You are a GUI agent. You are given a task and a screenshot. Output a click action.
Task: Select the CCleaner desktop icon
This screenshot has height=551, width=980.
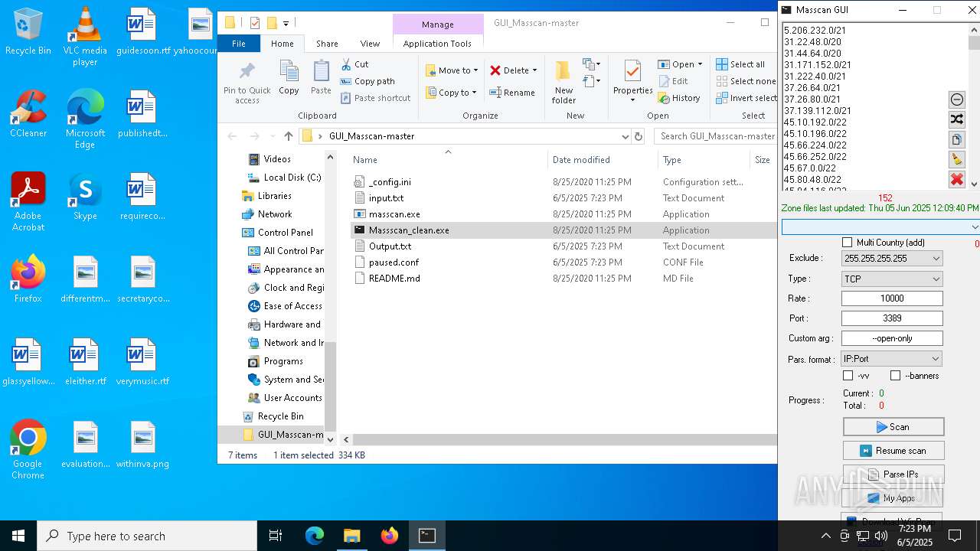click(28, 114)
